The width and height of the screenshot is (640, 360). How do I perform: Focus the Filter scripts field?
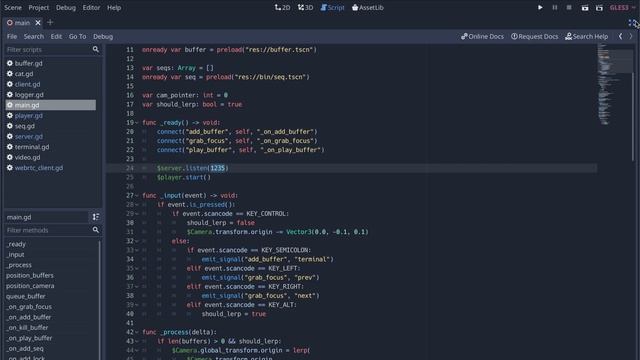48,49
